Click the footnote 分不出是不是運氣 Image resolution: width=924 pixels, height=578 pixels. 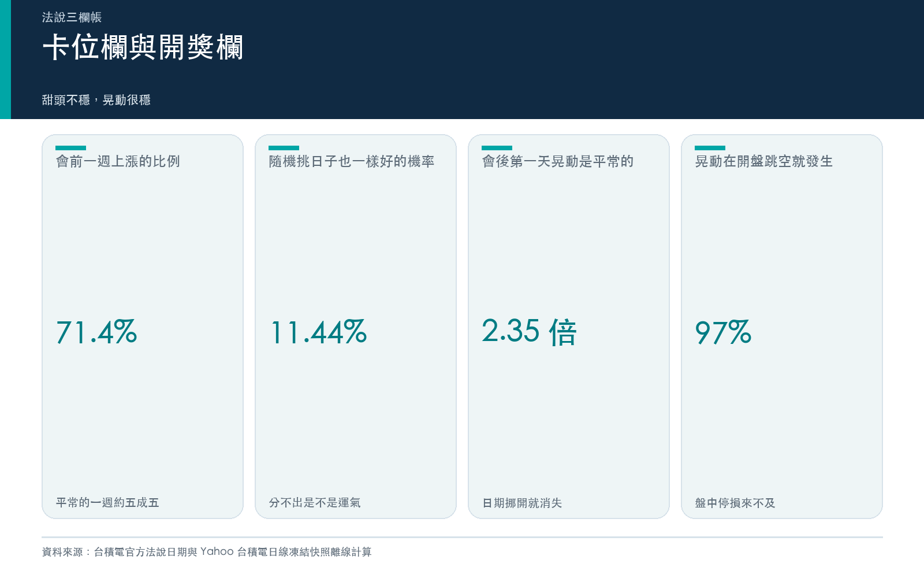click(x=315, y=503)
